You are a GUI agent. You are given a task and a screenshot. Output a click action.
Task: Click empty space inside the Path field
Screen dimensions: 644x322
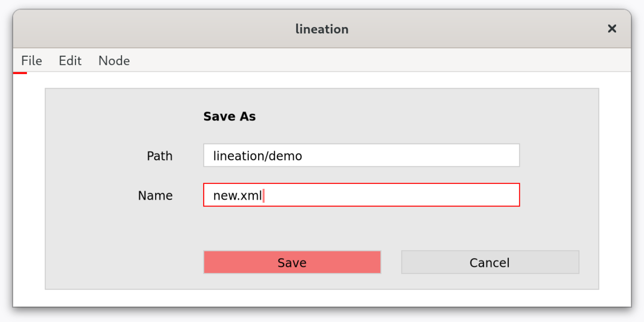click(x=409, y=156)
